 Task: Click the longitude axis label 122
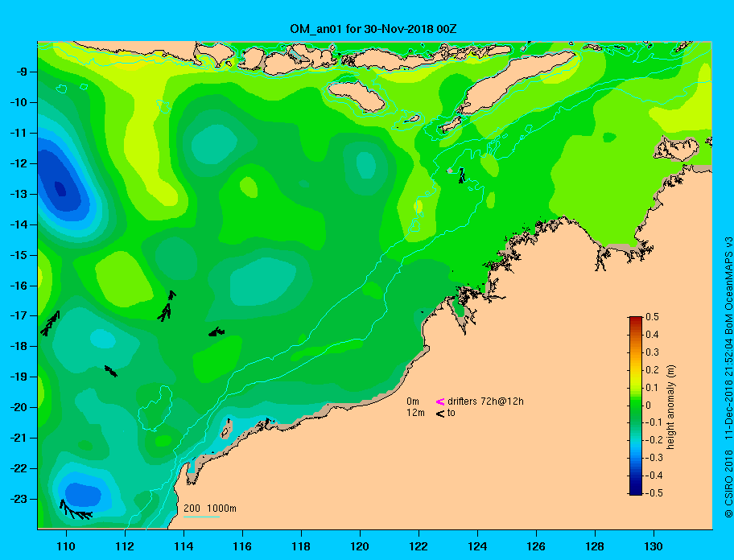click(419, 546)
